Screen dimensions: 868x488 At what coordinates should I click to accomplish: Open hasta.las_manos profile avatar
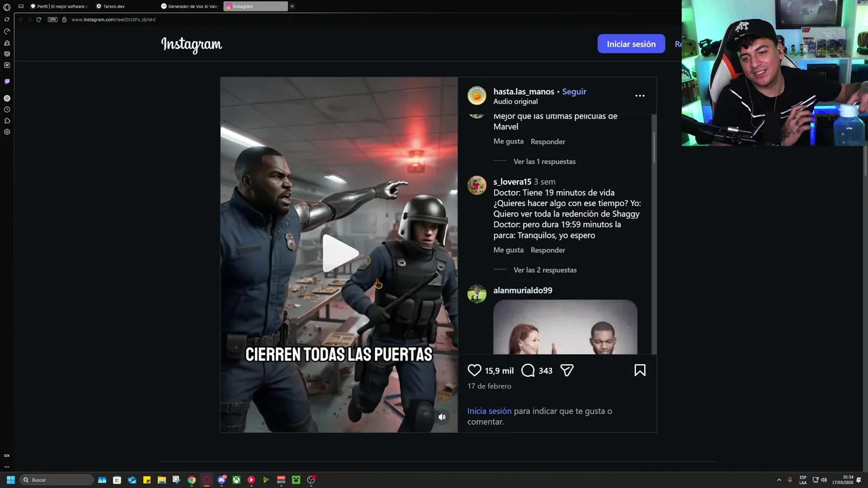[x=477, y=96]
